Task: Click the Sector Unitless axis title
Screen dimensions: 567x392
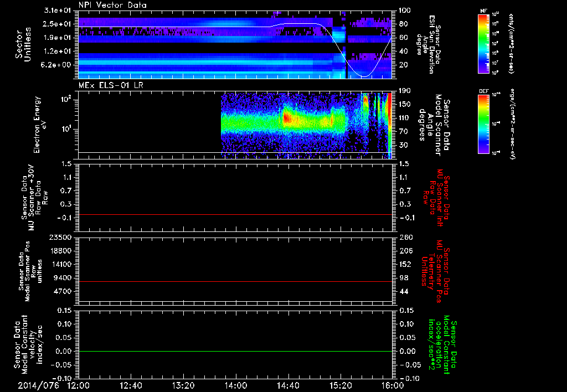Action: click(23, 44)
